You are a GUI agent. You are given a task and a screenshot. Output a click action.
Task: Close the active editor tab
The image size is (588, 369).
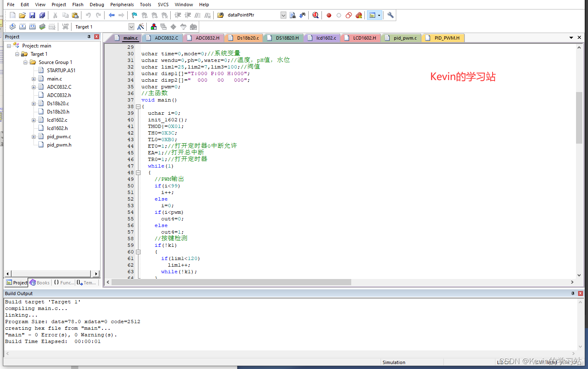tap(579, 38)
